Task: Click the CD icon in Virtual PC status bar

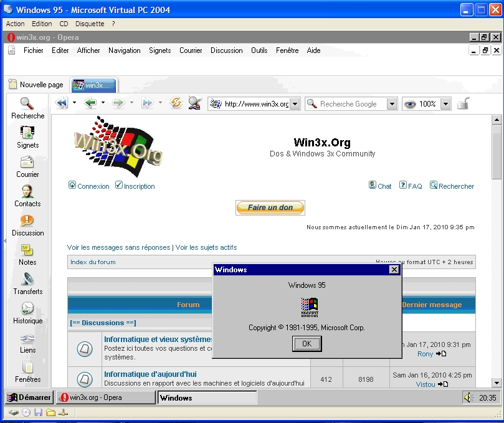Action: click(x=26, y=412)
